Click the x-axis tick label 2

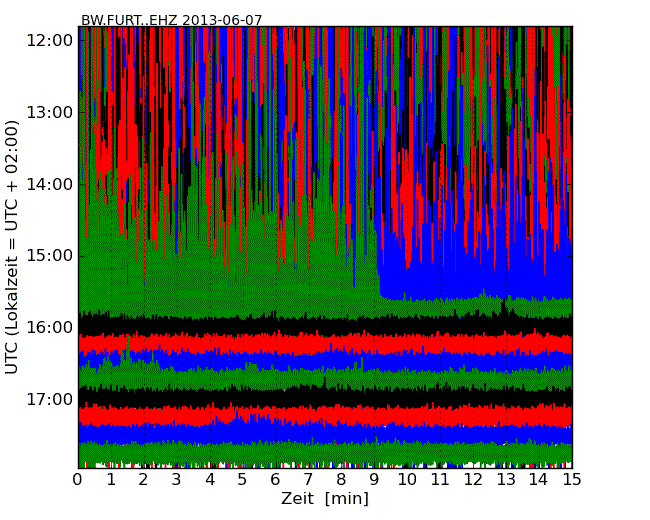(143, 480)
